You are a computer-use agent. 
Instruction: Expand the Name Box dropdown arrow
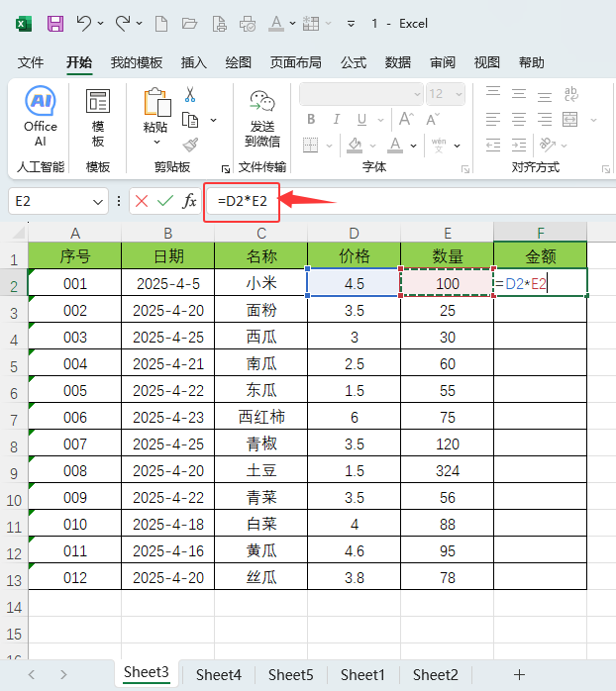[98, 201]
